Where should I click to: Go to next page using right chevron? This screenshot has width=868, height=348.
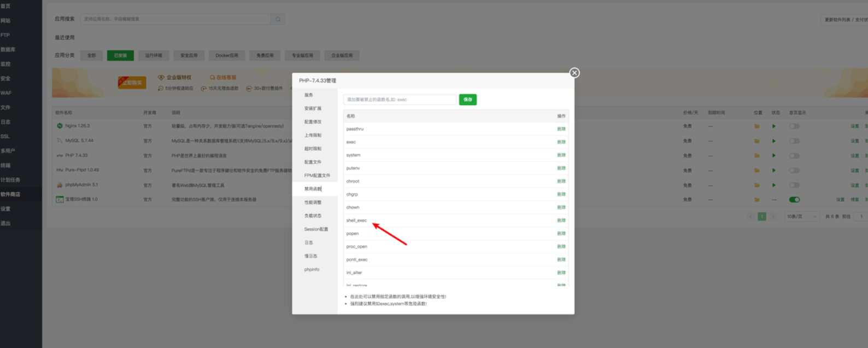[773, 217]
